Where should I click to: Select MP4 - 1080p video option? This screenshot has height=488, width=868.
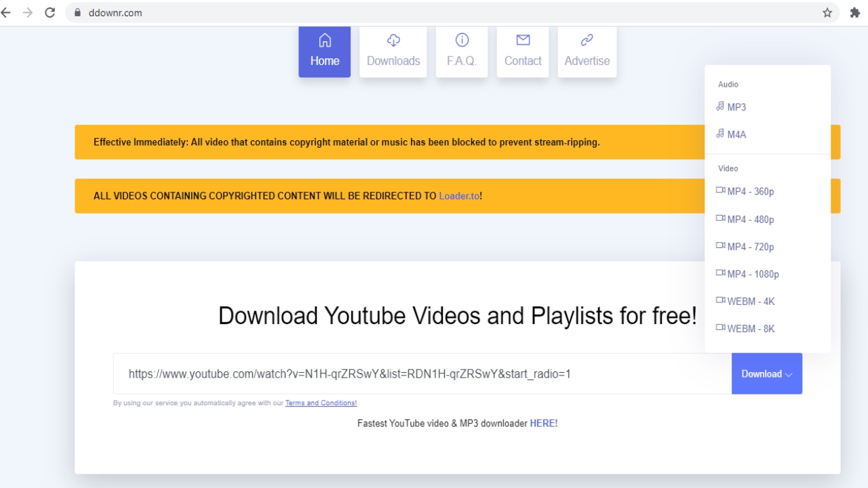pyautogui.click(x=768, y=274)
